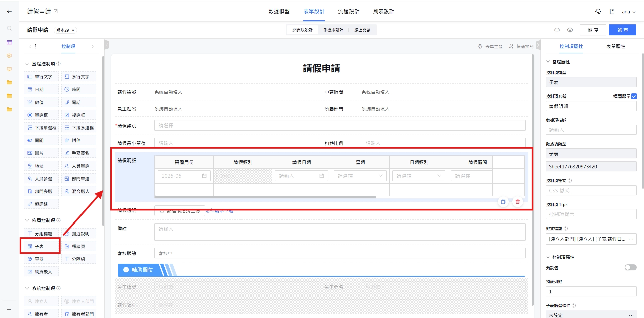Click the support headset icon

tap(598, 11)
